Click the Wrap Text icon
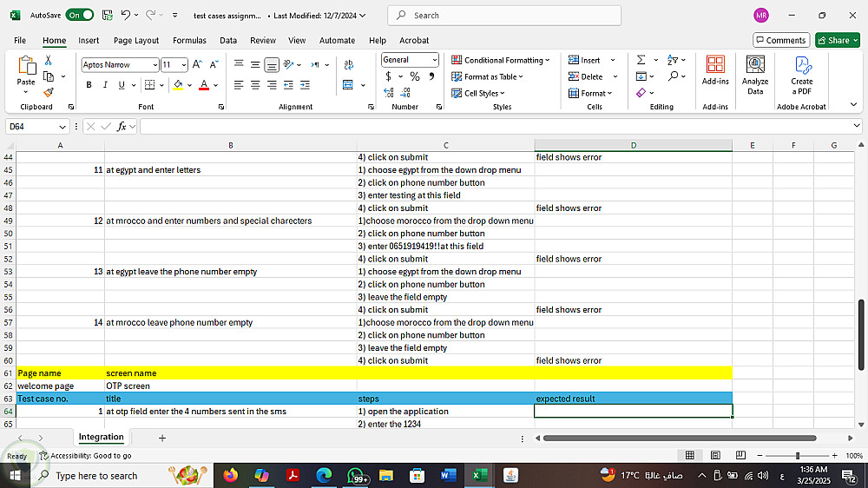 349,65
